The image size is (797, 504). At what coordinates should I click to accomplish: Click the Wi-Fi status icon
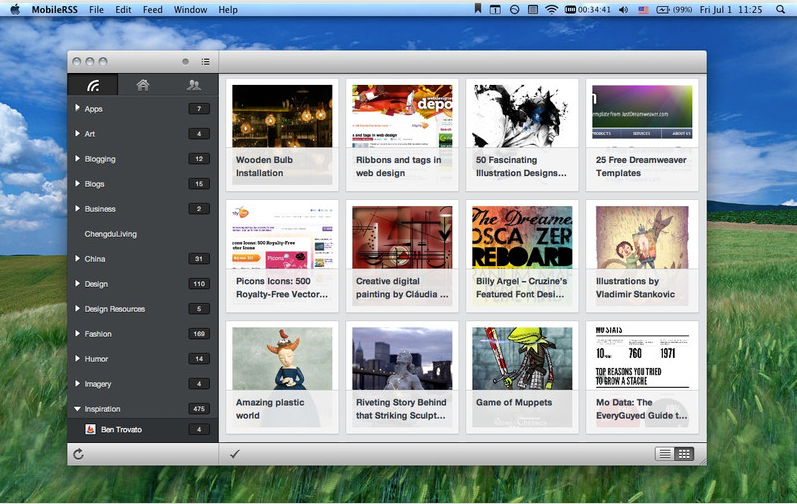click(x=551, y=9)
